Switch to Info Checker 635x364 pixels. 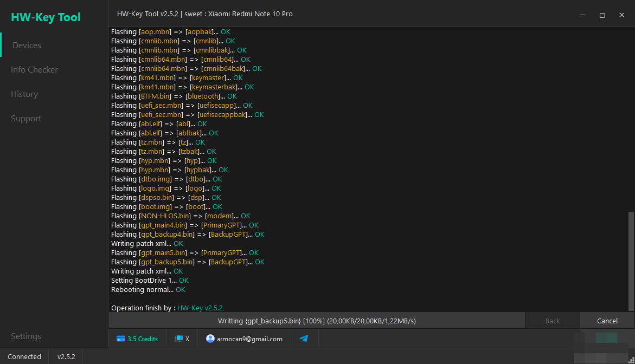tap(34, 69)
